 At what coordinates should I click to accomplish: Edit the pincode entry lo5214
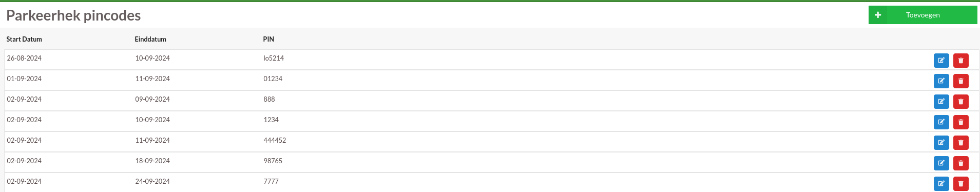point(941,61)
